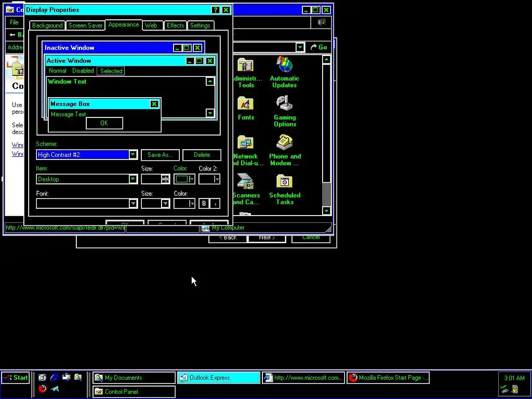Switch to Control Panel taskbar button
Viewport: 532px width, 399px height.
point(134,392)
